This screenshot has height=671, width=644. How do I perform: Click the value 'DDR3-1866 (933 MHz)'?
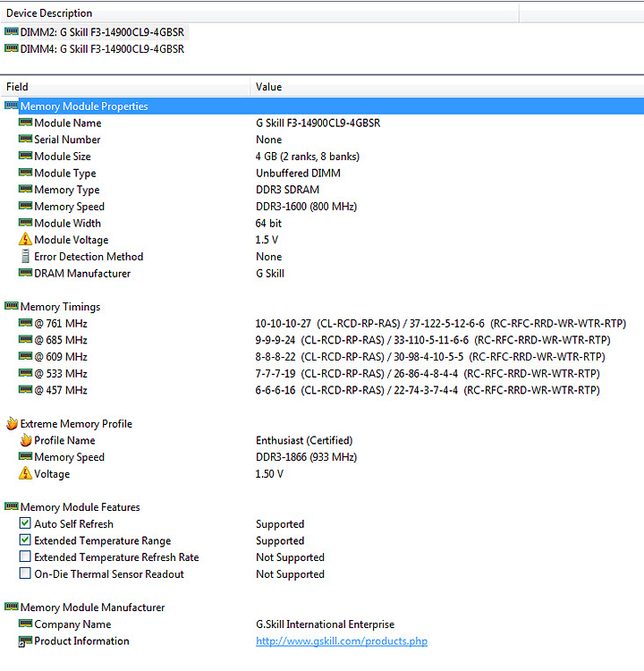click(306, 457)
